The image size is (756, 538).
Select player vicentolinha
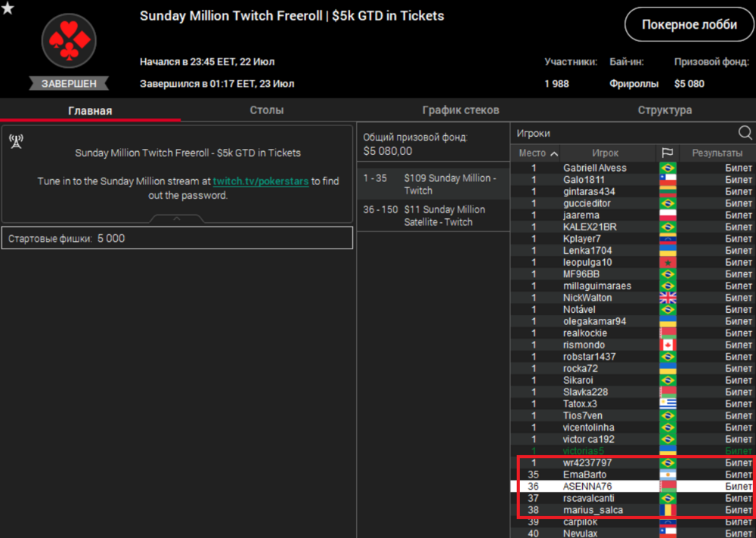[x=589, y=427]
